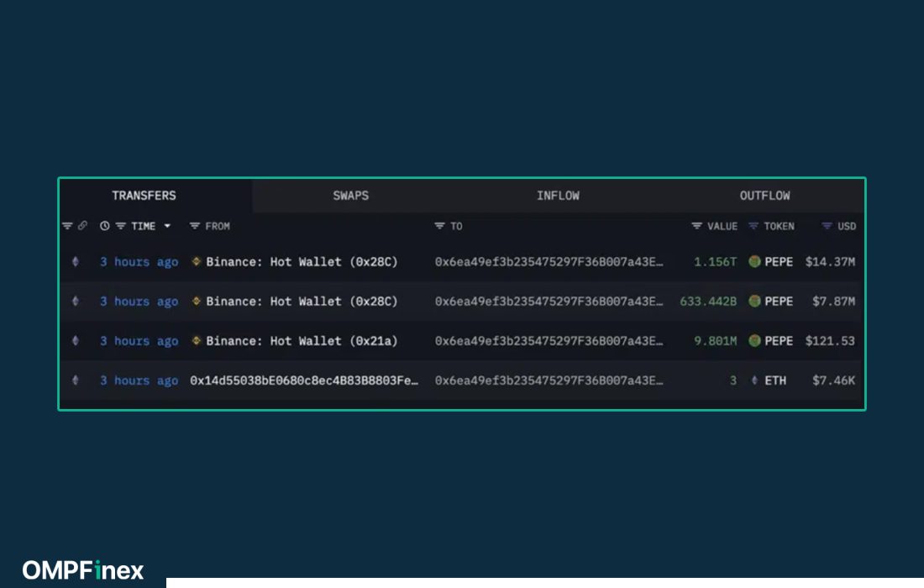The width and height of the screenshot is (924, 588).
Task: Click the 3 hours ago timestamp in the ETH row
Action: coord(139,381)
